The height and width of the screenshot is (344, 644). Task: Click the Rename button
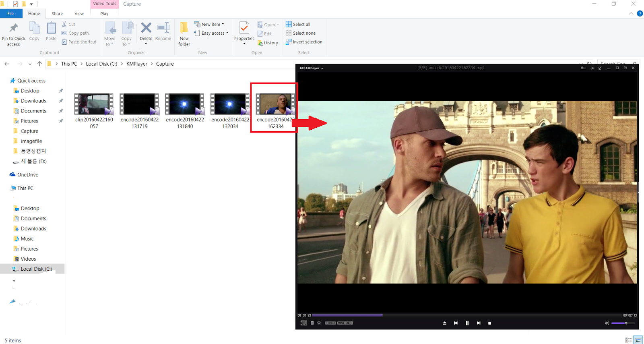tap(163, 31)
